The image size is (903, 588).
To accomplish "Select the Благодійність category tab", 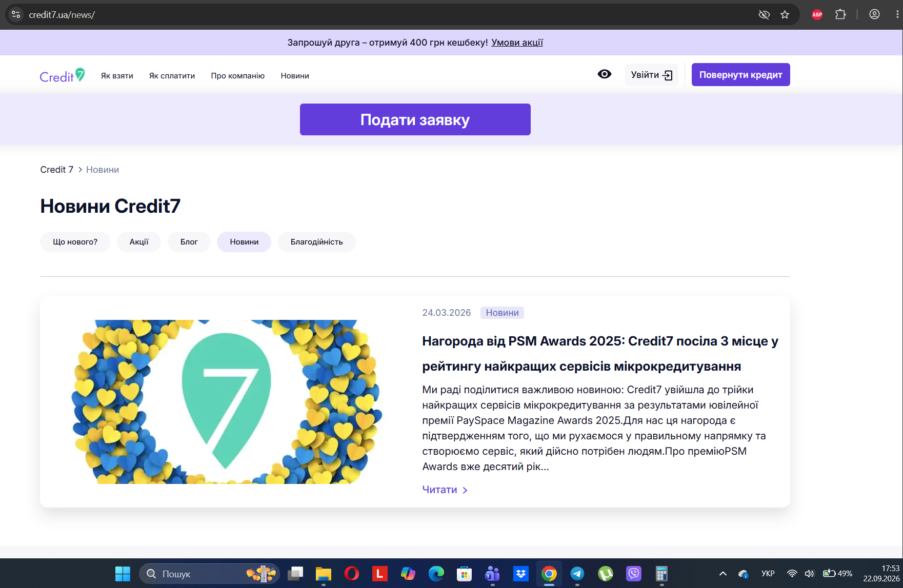I will point(316,242).
